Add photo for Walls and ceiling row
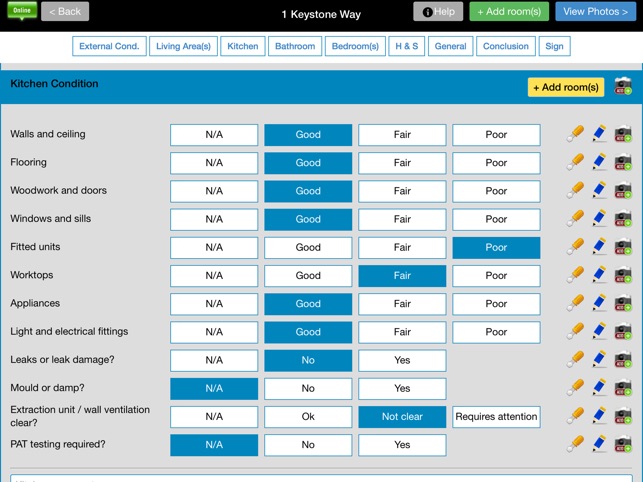 tap(623, 134)
